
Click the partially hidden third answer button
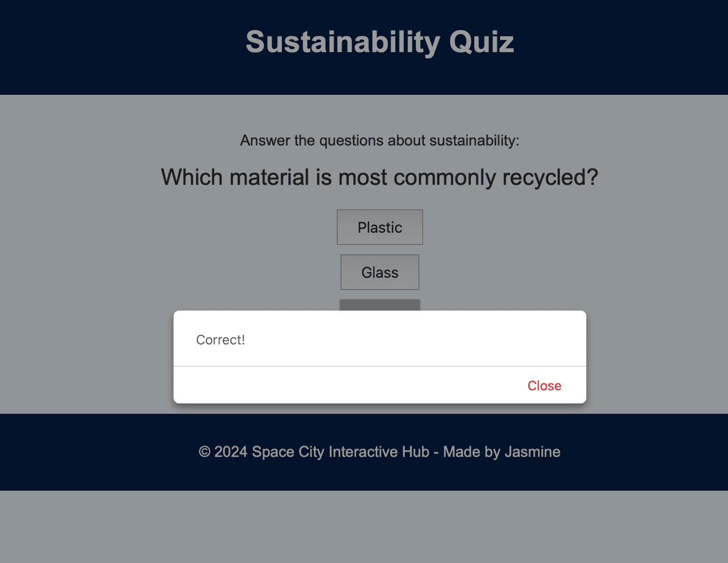point(380,305)
